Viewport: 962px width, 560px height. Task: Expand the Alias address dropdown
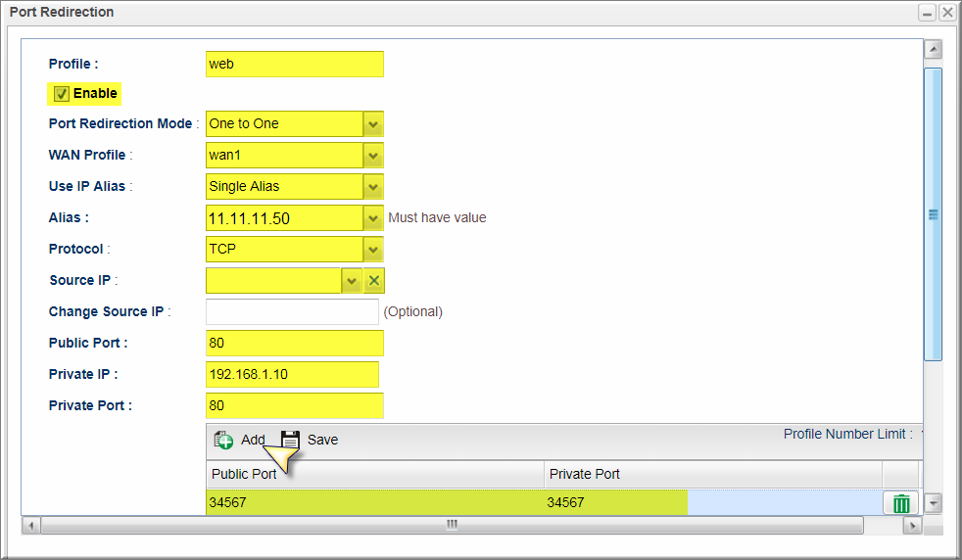(372, 218)
